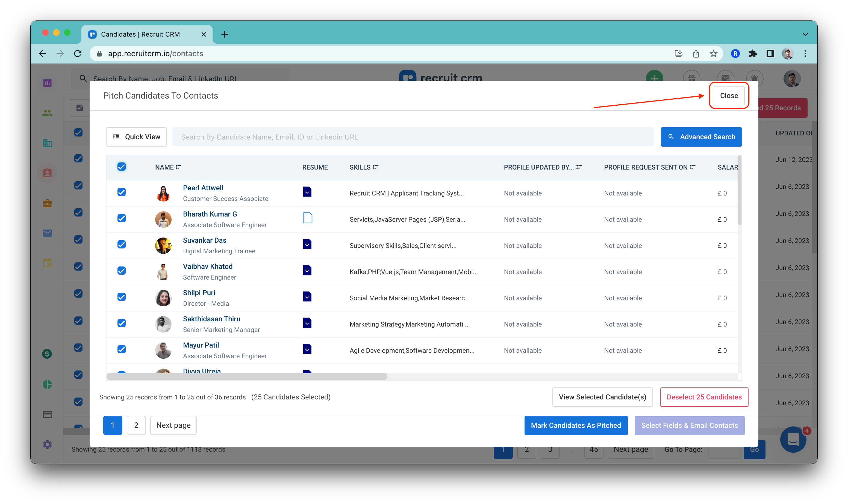Open the dashboard icon in sidebar
Viewport: 848px width, 504px height.
(x=47, y=83)
